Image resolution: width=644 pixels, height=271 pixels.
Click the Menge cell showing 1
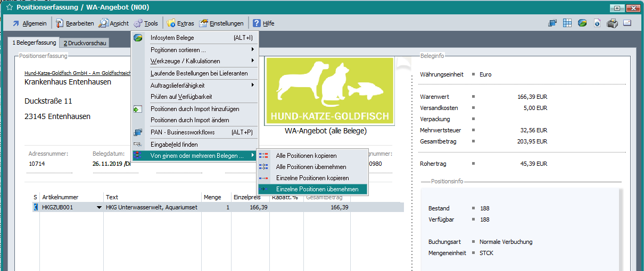click(x=217, y=207)
